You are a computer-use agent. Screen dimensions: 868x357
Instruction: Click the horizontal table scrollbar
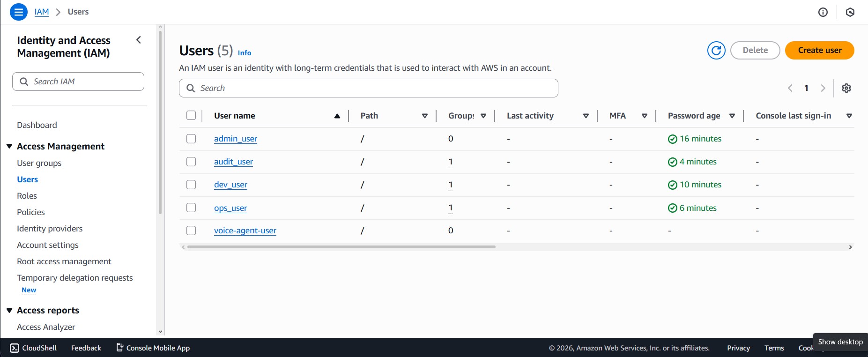point(341,247)
